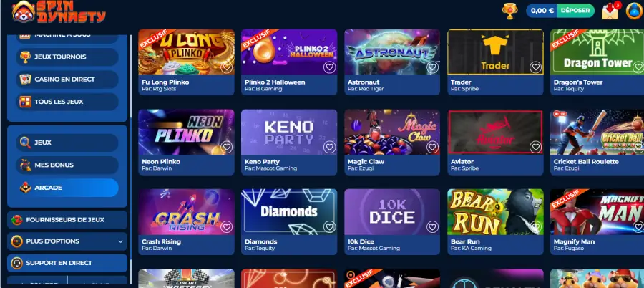The width and height of the screenshot is (644, 288).
Task: Click the magnifier icon beside Jeux
Action: pyautogui.click(x=25, y=143)
